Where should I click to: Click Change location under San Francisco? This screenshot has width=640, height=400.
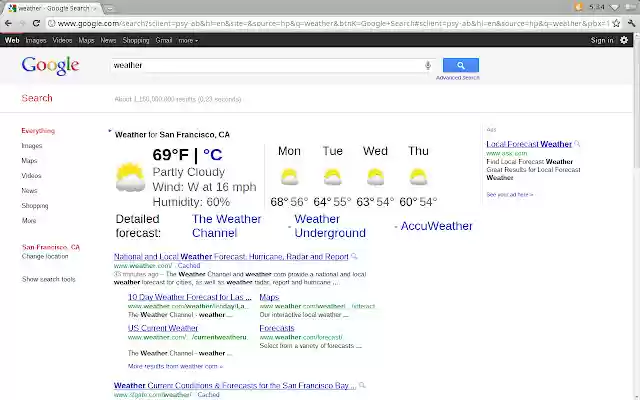coord(45,256)
